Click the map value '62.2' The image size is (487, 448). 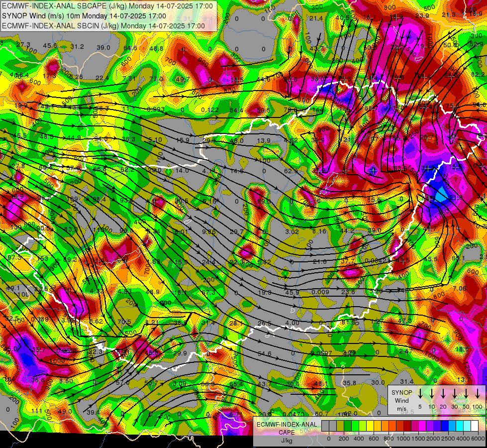[127, 169]
